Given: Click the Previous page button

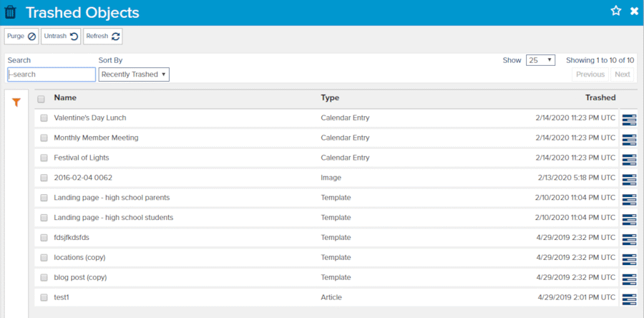Looking at the screenshot, I should [x=590, y=74].
